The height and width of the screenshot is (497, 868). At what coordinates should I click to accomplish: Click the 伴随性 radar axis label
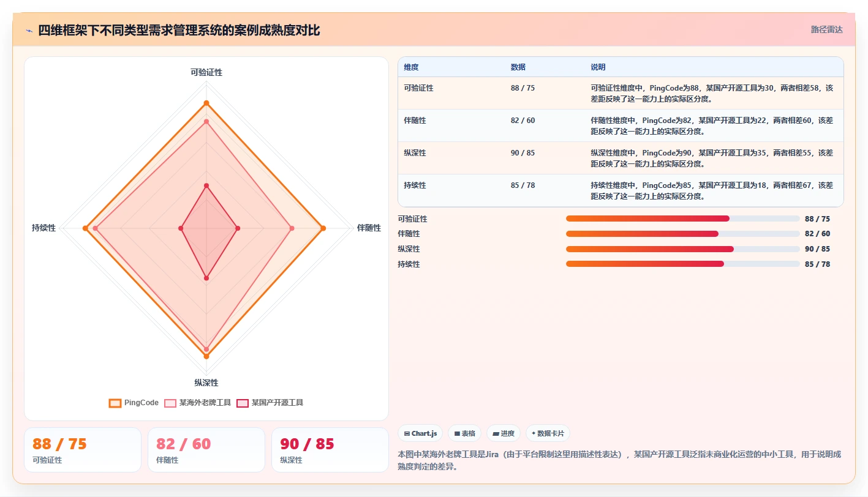point(369,228)
